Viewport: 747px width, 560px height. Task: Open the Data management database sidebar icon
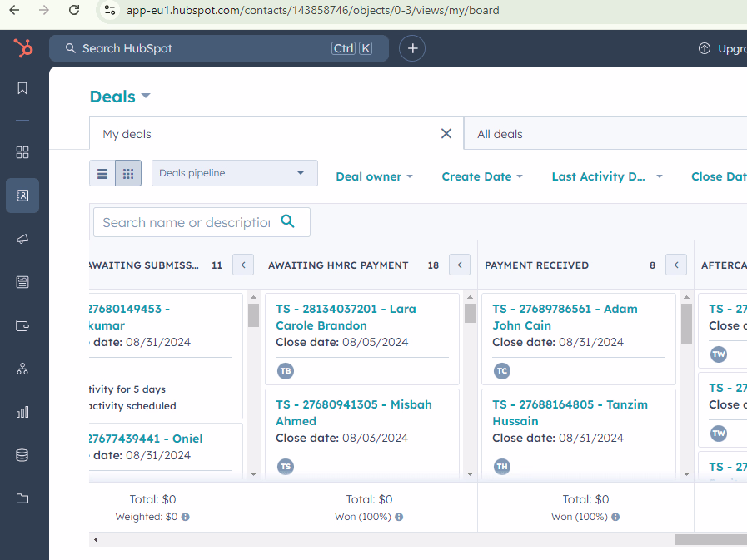point(22,455)
